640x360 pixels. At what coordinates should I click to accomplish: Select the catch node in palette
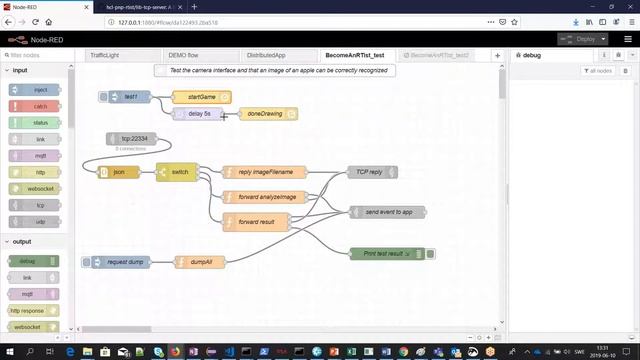(34, 106)
